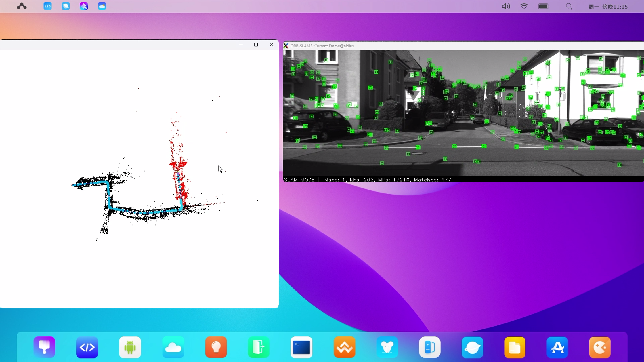
Task: Switch to code app in top bar
Action: 47,6
